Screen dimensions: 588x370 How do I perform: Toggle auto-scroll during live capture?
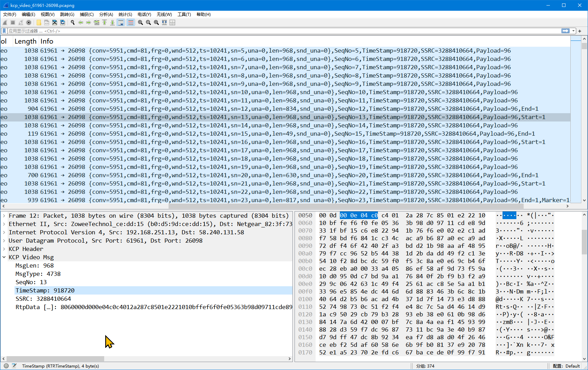pos(120,22)
